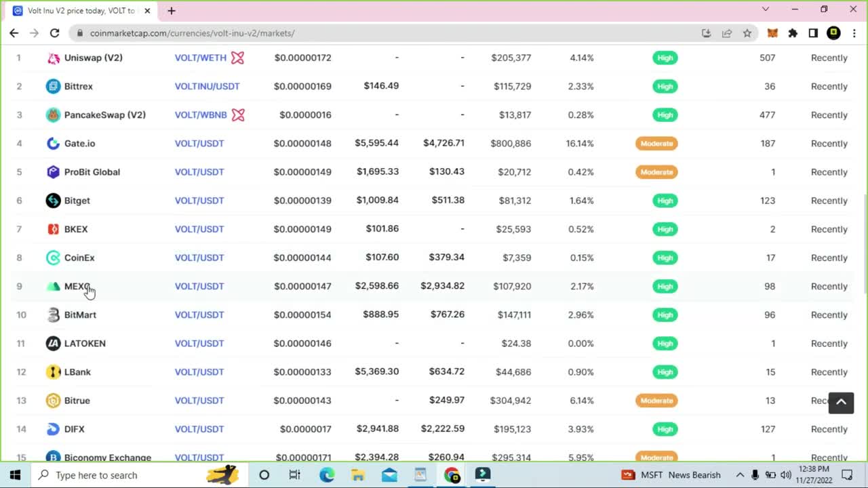Open the Gate.io exchange name link

click(x=79, y=143)
